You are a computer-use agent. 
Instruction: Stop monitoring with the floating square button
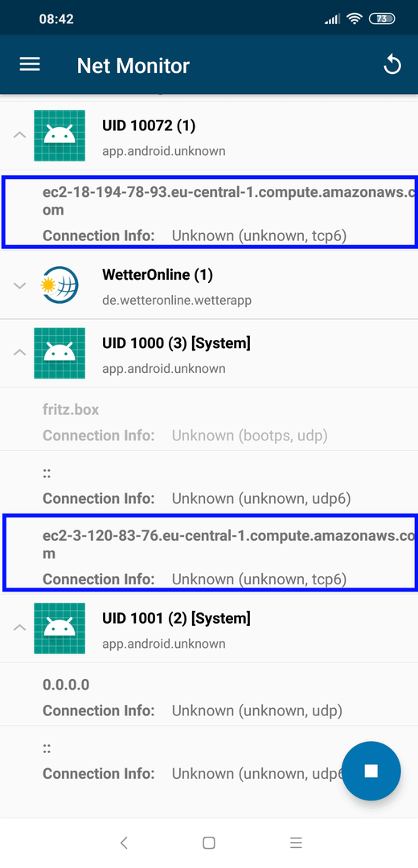[371, 771]
